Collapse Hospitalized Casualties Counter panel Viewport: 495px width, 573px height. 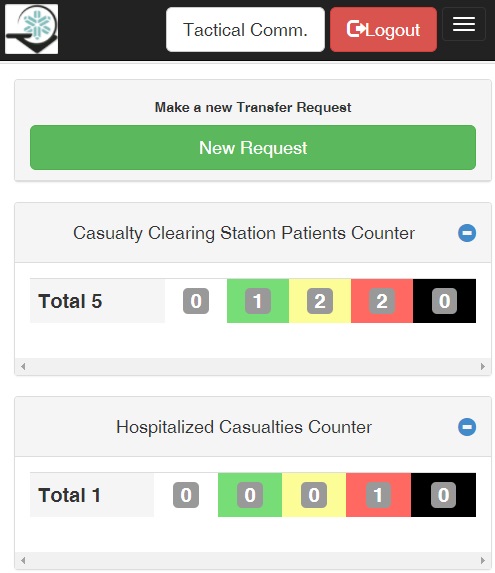pyautogui.click(x=467, y=427)
